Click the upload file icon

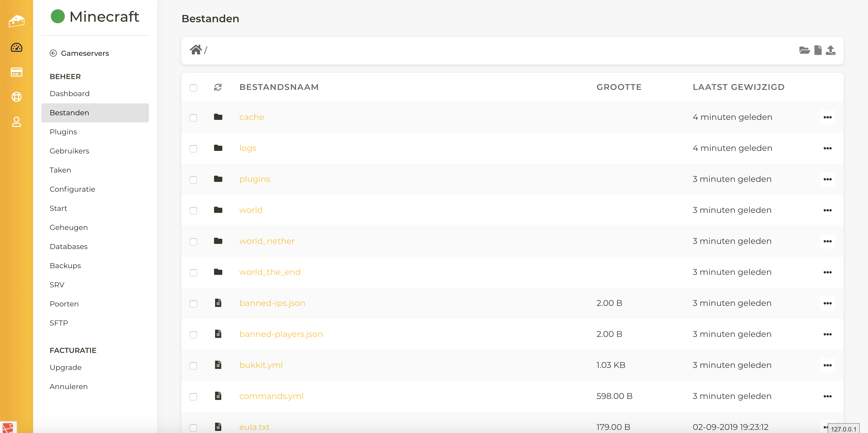[x=831, y=50]
